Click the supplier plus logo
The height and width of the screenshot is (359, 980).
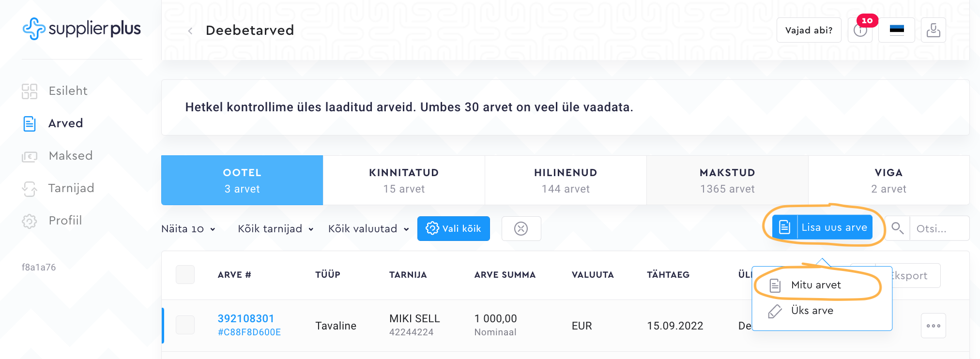pyautogui.click(x=82, y=29)
